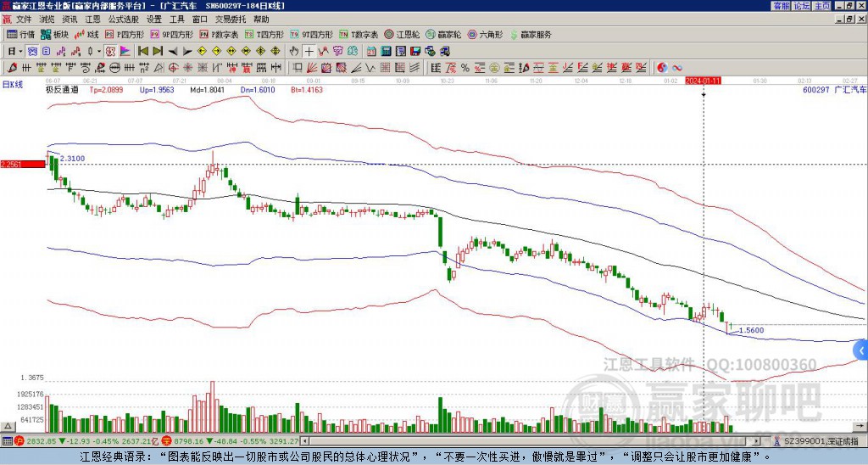Viewport: 868px width, 465px height.
Task: Open the calendar icon showing 21
Action: click(371, 51)
